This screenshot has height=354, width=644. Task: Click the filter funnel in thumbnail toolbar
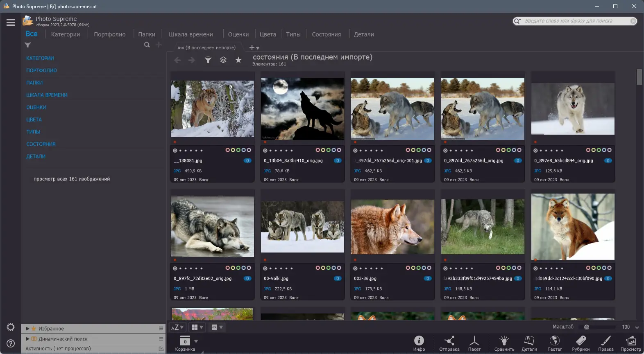click(x=208, y=60)
